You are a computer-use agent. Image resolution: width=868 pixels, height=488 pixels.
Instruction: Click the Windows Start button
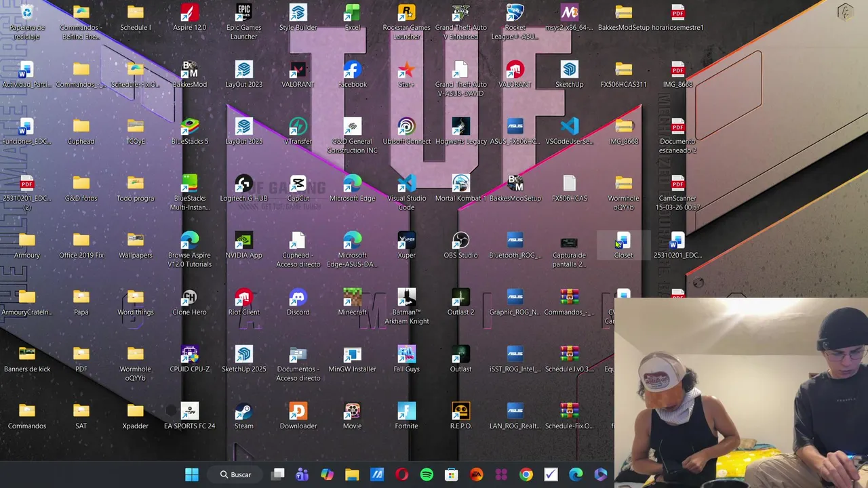192,474
